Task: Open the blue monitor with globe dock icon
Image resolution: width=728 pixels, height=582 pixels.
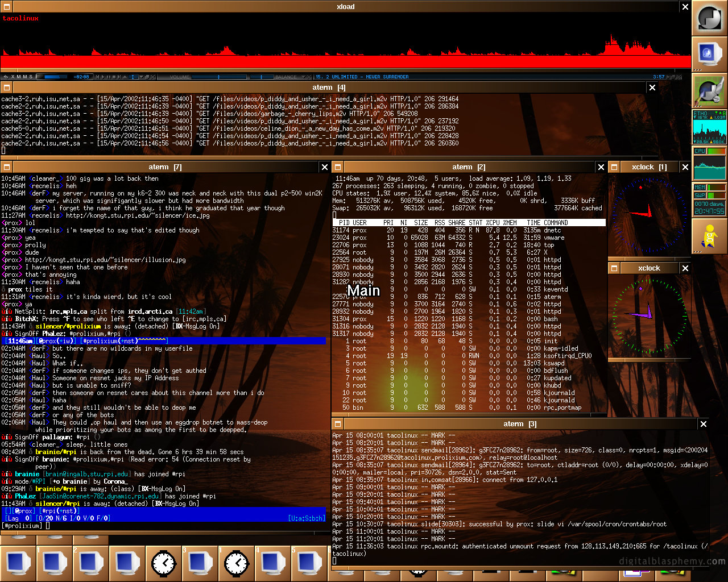Action: 710,55
